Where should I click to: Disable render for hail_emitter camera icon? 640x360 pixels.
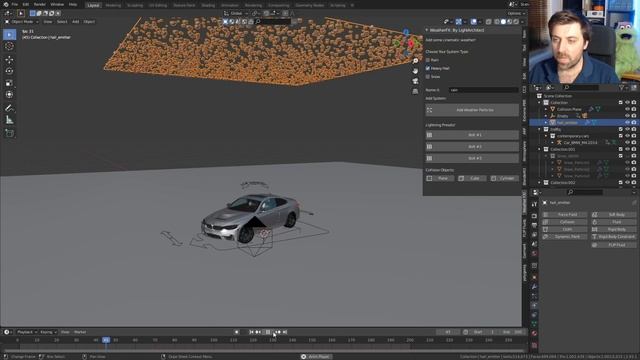click(634, 122)
